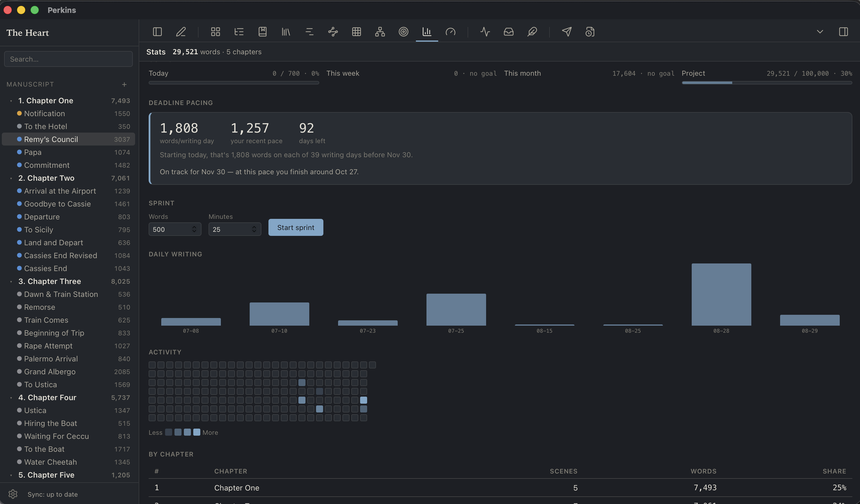
Task: Click the tall 08-28 daily writing bar
Action: [x=721, y=295]
